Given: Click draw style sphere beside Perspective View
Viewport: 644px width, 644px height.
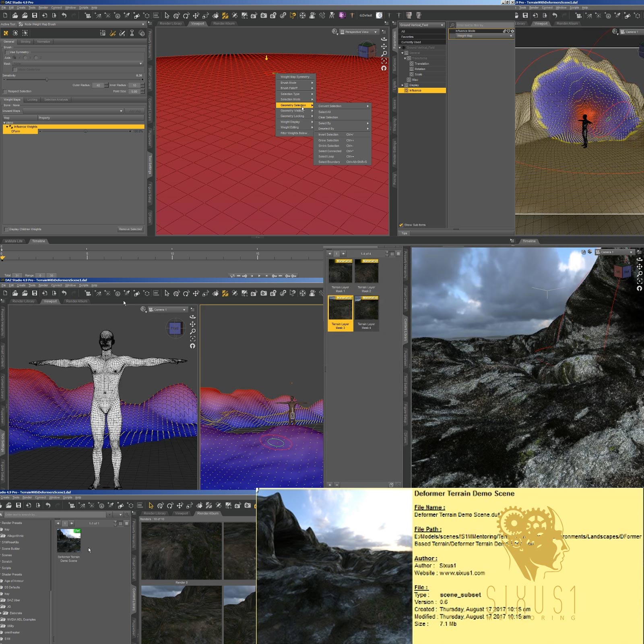Looking at the screenshot, I should pyautogui.click(x=334, y=31).
